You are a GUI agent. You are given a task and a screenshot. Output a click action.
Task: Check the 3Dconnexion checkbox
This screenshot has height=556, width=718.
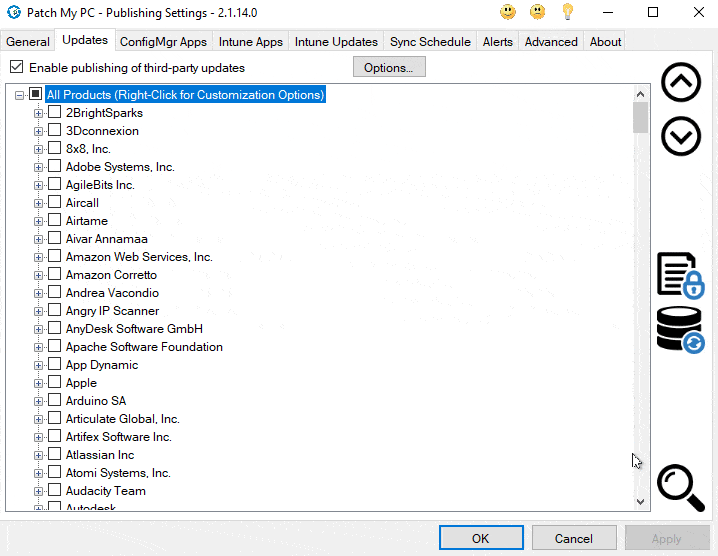click(x=54, y=130)
